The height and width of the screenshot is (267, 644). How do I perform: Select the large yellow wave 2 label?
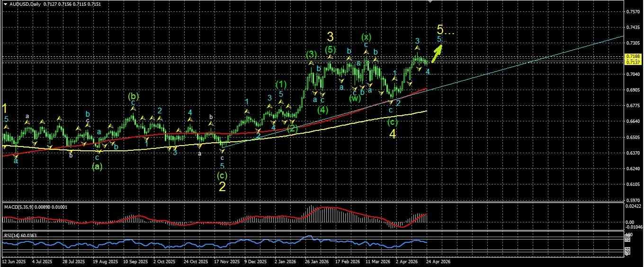click(x=222, y=186)
